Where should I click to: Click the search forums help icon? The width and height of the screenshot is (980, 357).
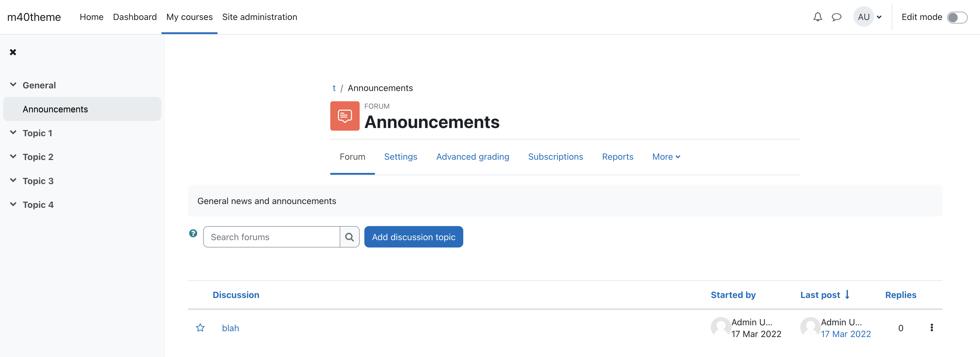pyautogui.click(x=193, y=233)
